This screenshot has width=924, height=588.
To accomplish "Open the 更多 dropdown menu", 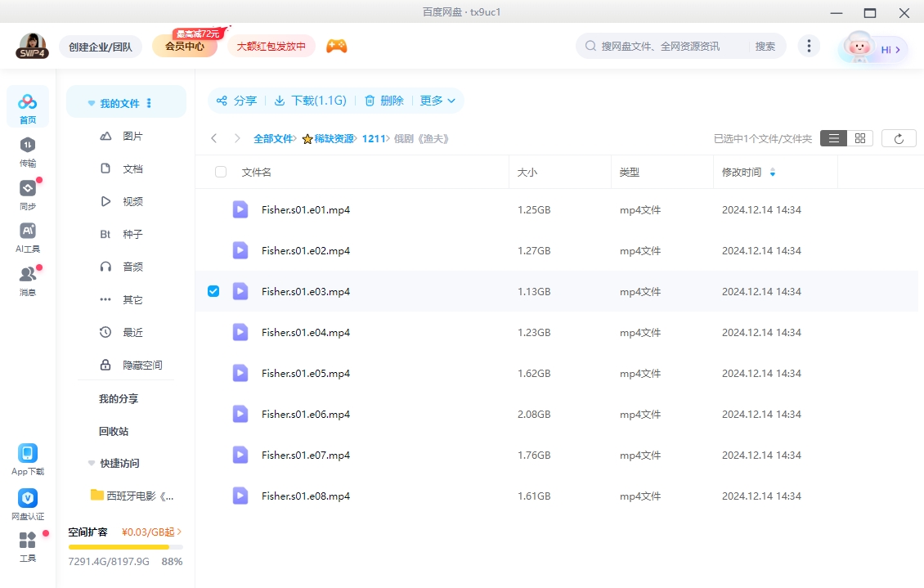I will [437, 100].
